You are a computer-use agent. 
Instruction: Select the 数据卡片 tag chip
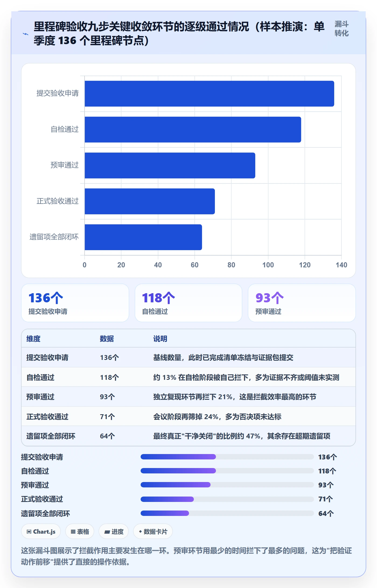point(153,532)
